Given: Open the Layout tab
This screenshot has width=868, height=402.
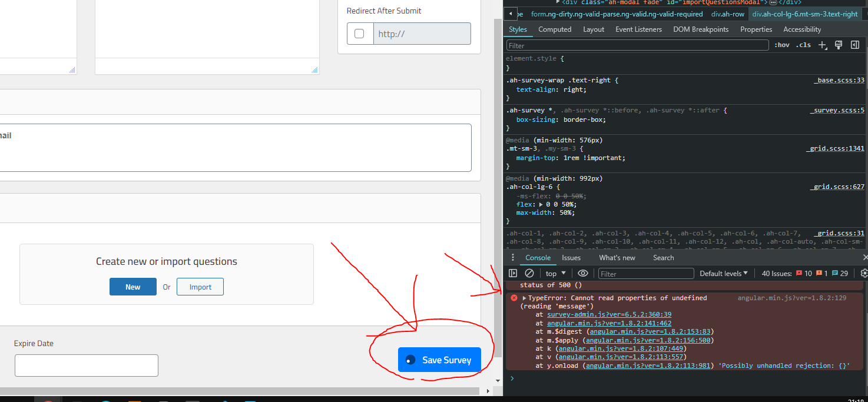Looking at the screenshot, I should 594,29.
